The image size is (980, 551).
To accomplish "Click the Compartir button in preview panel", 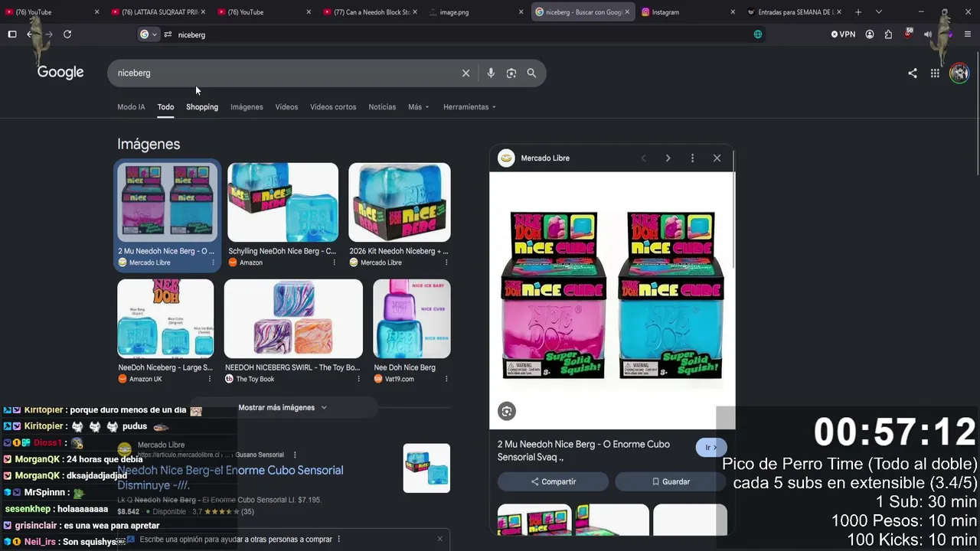I will 553,481.
